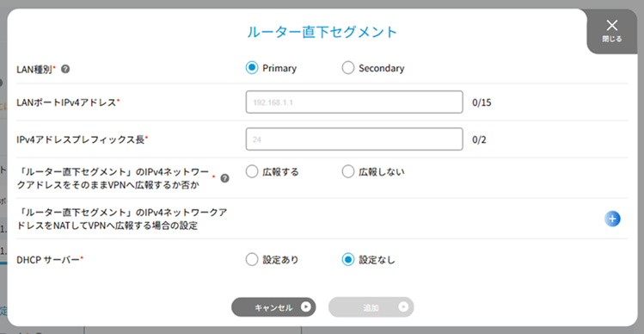Click the 閉じる label at top right

point(612,40)
